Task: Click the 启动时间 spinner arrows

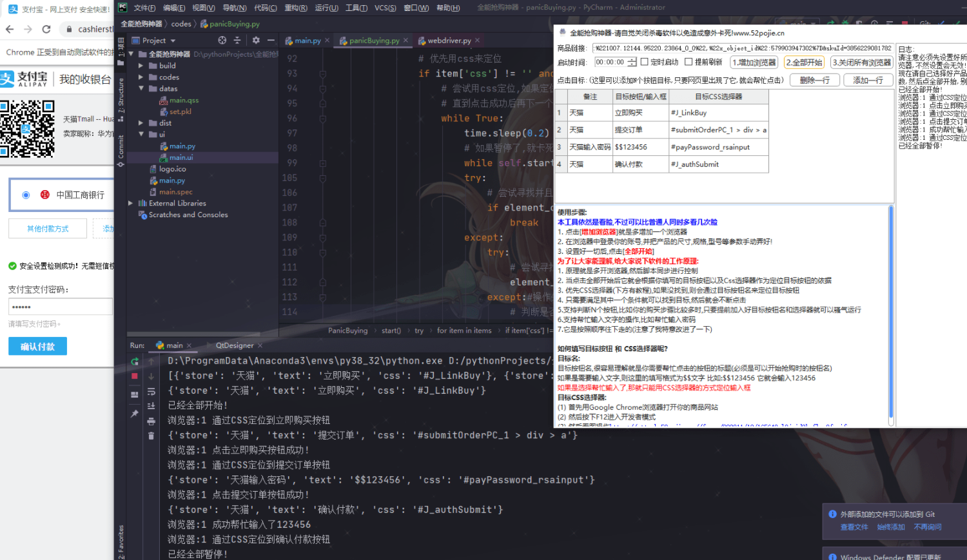Action: coord(632,62)
